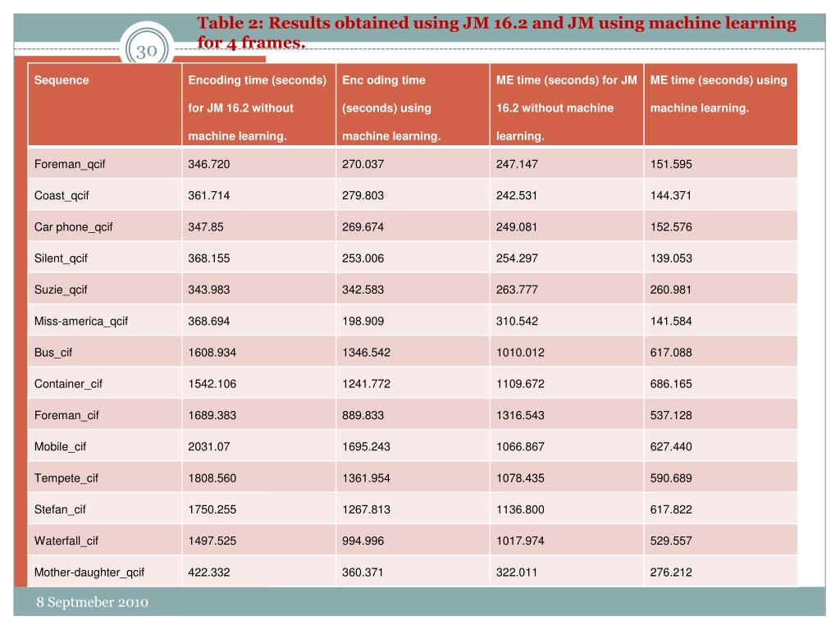Image resolution: width=840 pixels, height=630 pixels.
Task: Select the 346.720 encoding time cell
Action: tap(209, 164)
